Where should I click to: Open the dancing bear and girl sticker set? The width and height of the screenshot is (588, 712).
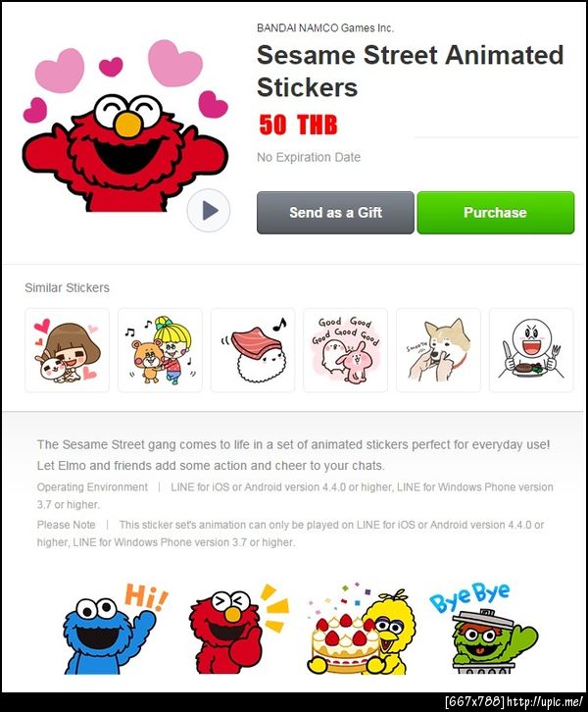(x=160, y=350)
